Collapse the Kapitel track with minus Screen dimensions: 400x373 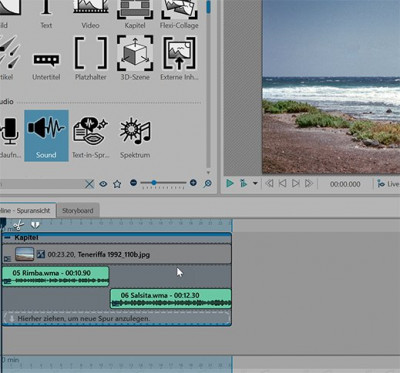[7, 238]
